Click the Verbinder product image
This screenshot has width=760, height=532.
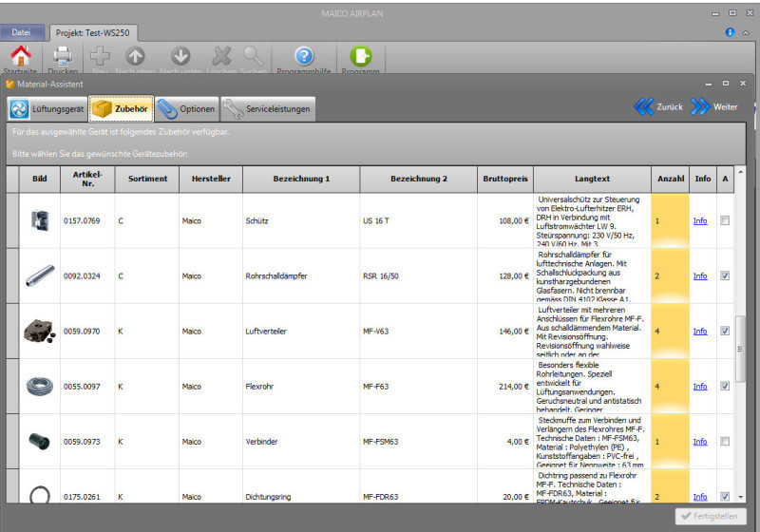click(x=40, y=442)
